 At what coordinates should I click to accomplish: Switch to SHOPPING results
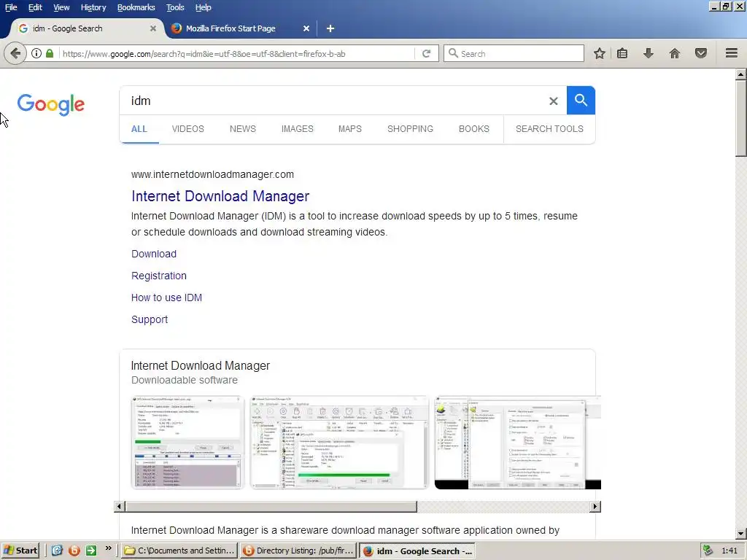pos(410,129)
